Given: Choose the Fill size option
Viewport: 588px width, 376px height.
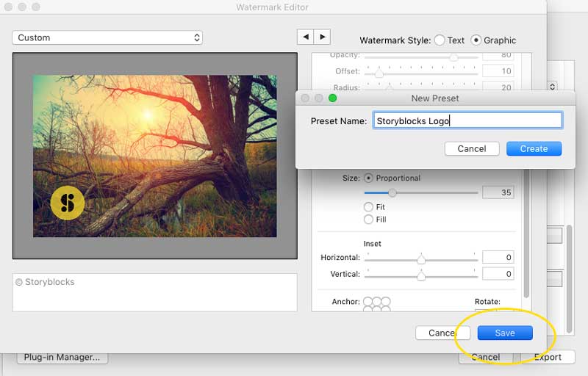Looking at the screenshot, I should (369, 219).
